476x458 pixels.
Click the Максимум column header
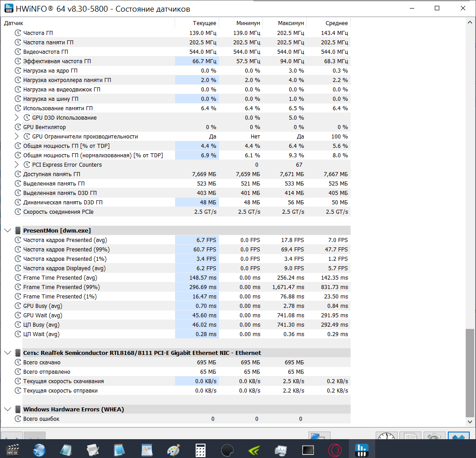click(x=284, y=23)
